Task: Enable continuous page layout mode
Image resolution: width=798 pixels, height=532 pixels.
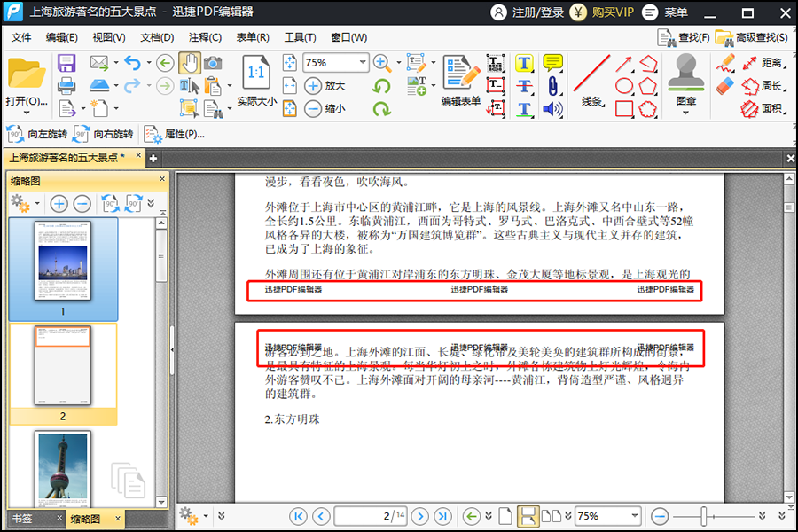Action: click(528, 516)
